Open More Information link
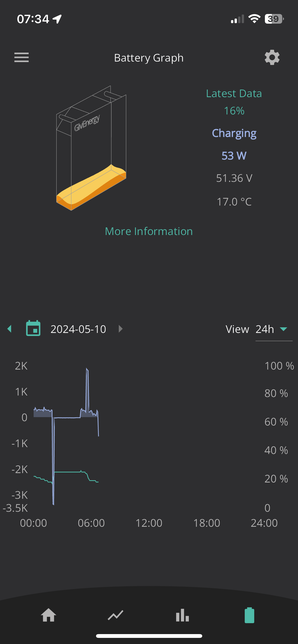Viewport: 298px width, 644px height. [x=149, y=231]
